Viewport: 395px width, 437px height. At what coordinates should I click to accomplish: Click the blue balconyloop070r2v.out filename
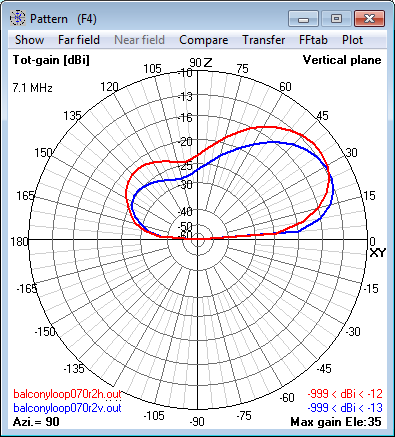pyautogui.click(x=67, y=408)
